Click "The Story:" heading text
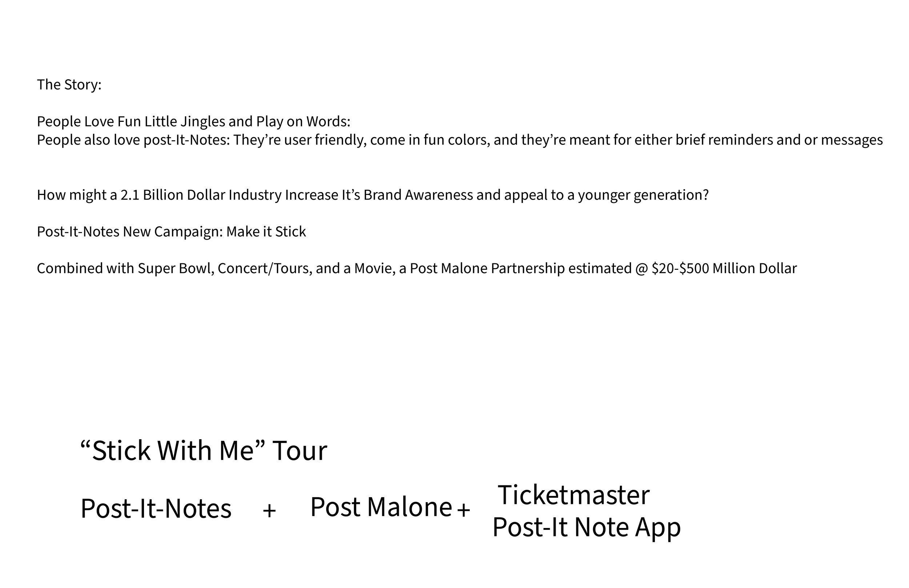 point(69,84)
